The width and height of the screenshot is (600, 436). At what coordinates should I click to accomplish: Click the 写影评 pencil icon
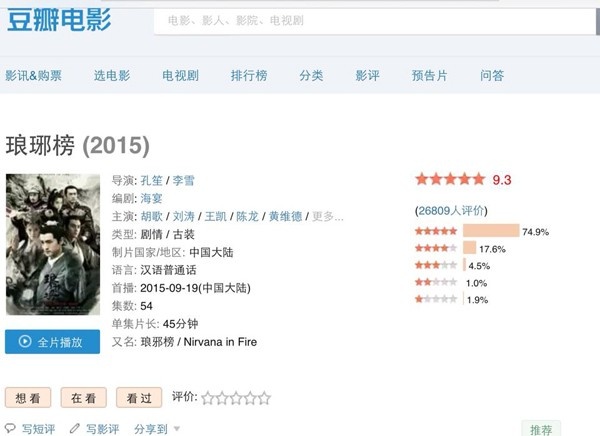click(75, 429)
